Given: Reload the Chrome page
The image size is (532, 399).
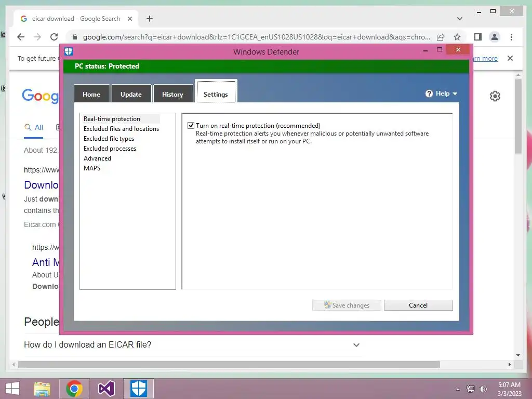Looking at the screenshot, I should coord(54,37).
